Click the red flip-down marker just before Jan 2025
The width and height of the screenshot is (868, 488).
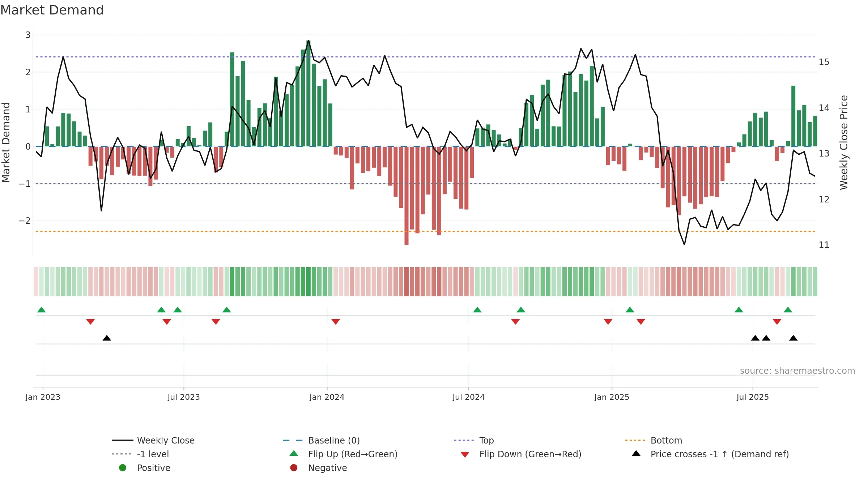(608, 322)
